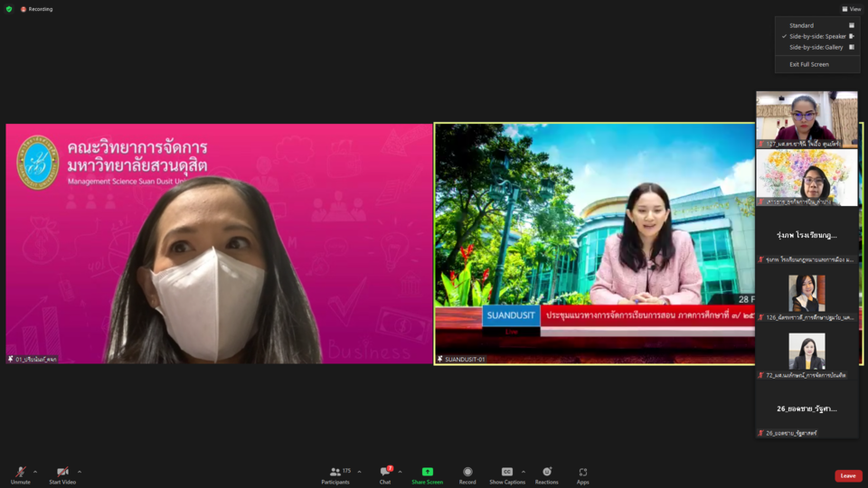Select the checked Side-by-side: Speaker option
The height and width of the screenshot is (488, 868).
817,36
